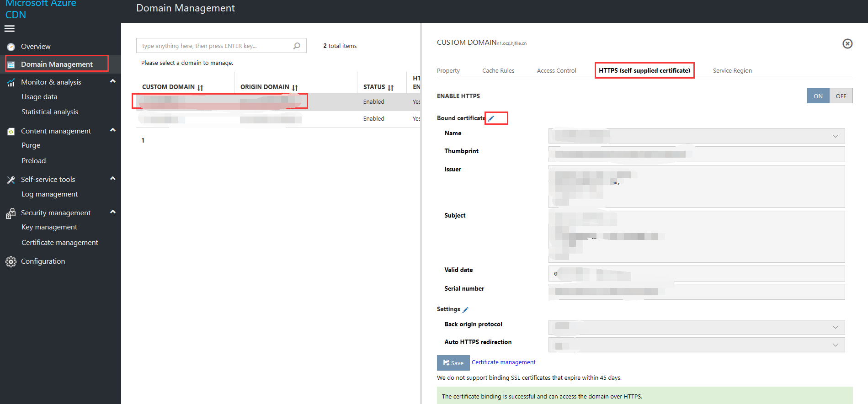The height and width of the screenshot is (404, 868).
Task: Open Domain Management in the sidebar
Action: pyautogui.click(x=57, y=64)
